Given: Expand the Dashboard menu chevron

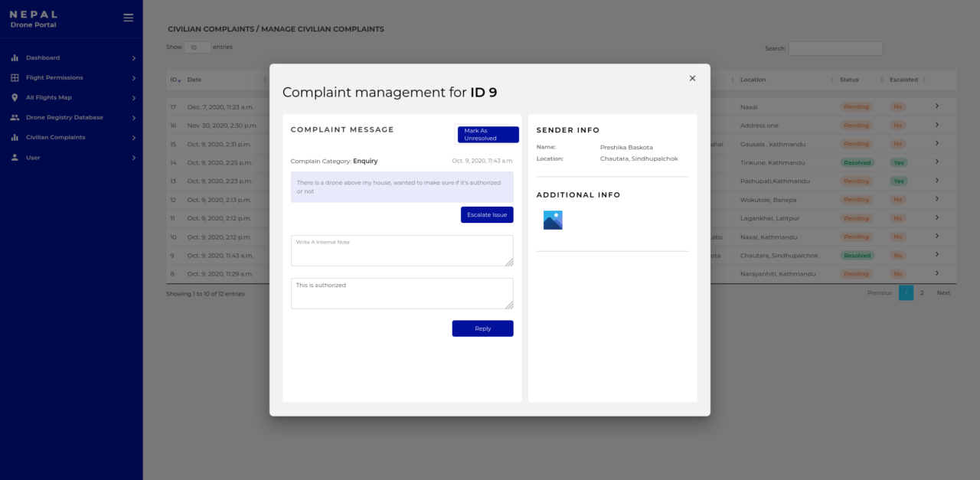Looking at the screenshot, I should (x=133, y=58).
